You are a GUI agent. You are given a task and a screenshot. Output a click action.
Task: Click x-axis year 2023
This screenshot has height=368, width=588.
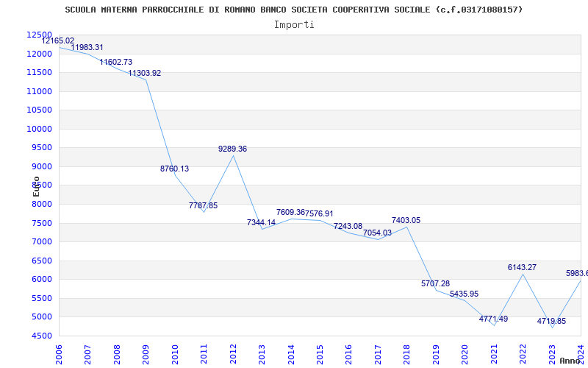point(552,354)
